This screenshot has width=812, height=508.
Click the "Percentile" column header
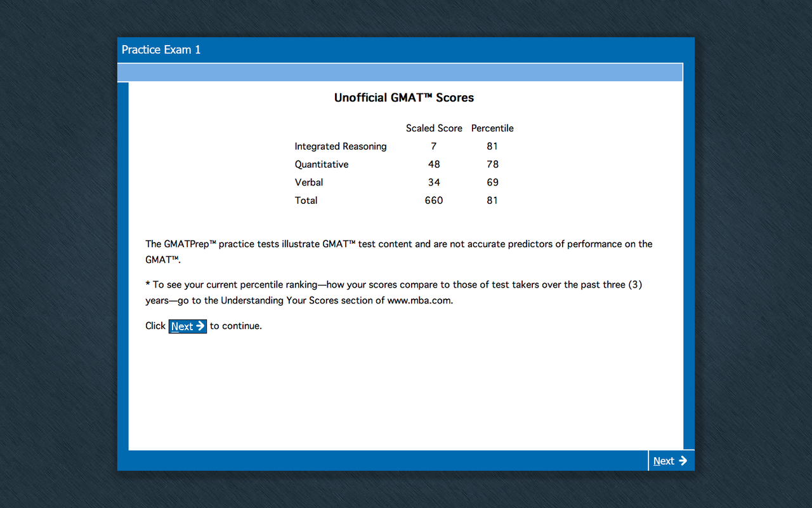[492, 128]
